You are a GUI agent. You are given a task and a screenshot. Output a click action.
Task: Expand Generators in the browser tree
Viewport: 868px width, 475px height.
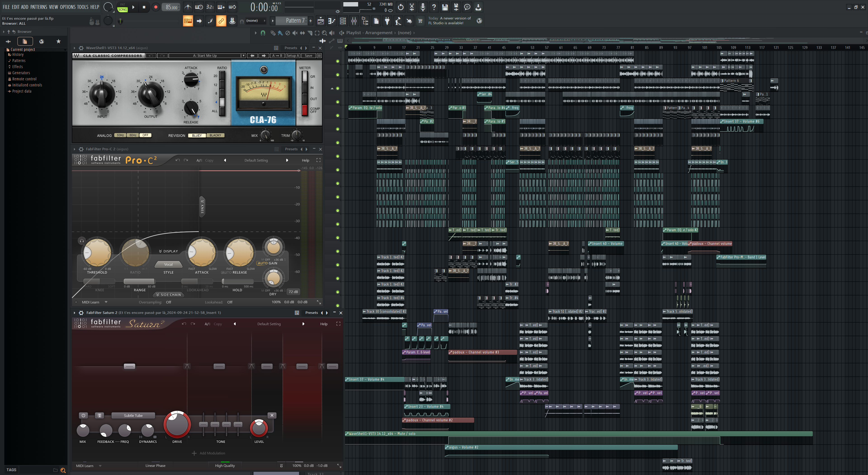[21, 73]
